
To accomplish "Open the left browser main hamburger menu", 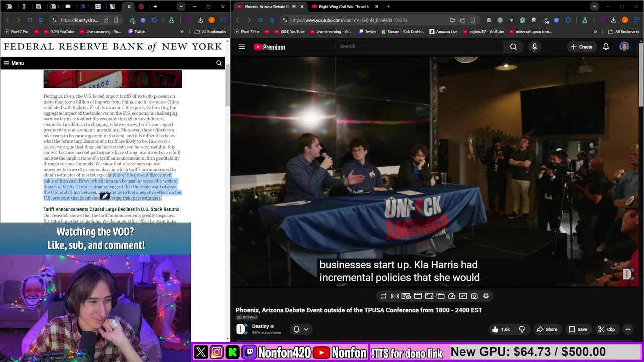I will click(x=223, y=20).
